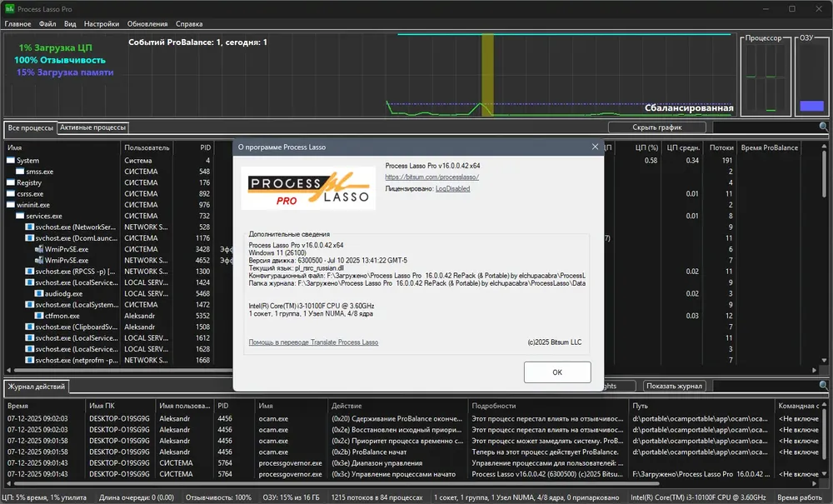Select the WmiPrvSE.exe process icon with PID 3428
Screen dimensions: 833x504
pos(39,249)
